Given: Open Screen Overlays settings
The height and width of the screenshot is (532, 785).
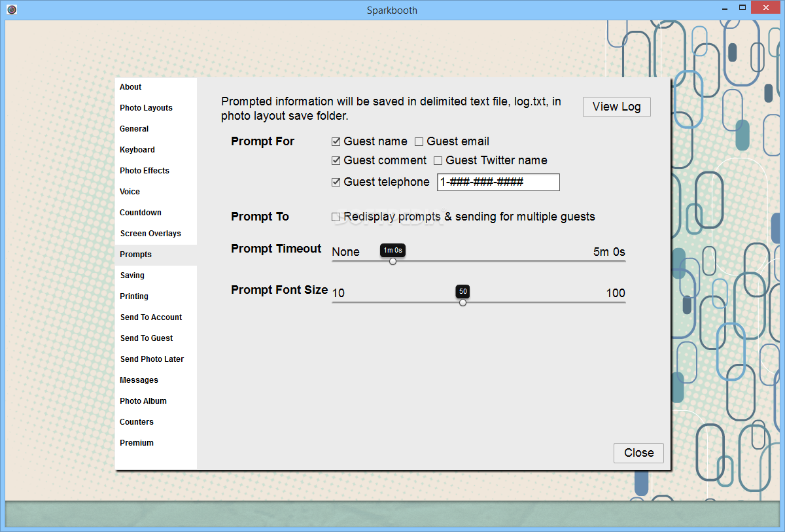Looking at the screenshot, I should 156,234.
